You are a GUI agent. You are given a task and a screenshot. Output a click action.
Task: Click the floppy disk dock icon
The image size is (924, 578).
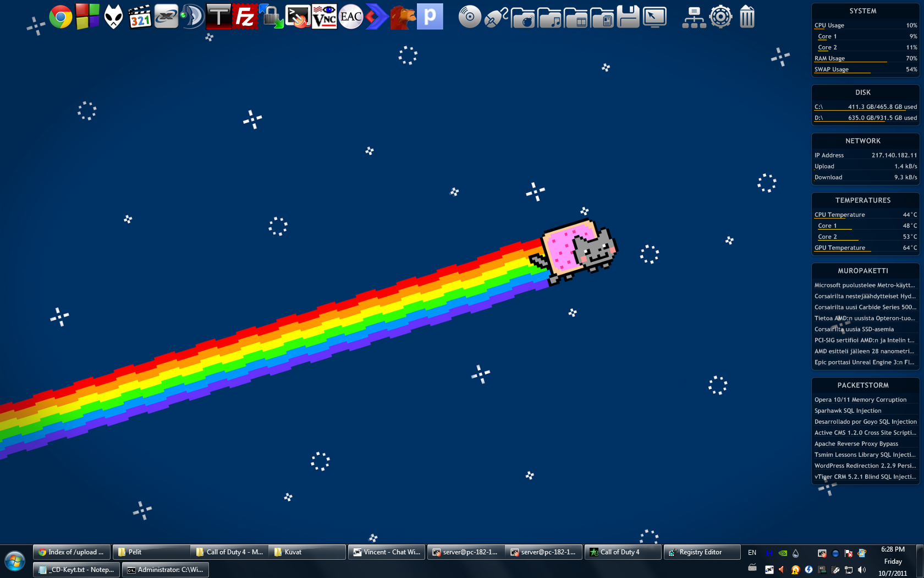(x=628, y=17)
